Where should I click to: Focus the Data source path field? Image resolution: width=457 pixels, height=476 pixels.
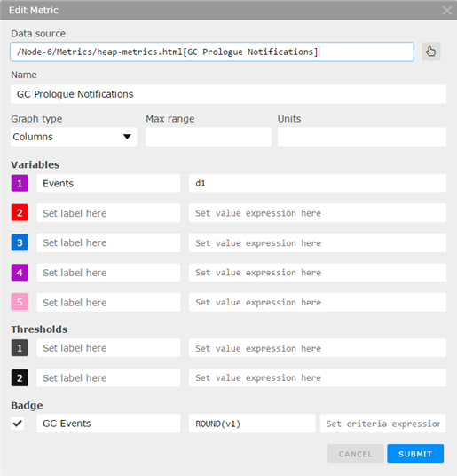pos(212,52)
